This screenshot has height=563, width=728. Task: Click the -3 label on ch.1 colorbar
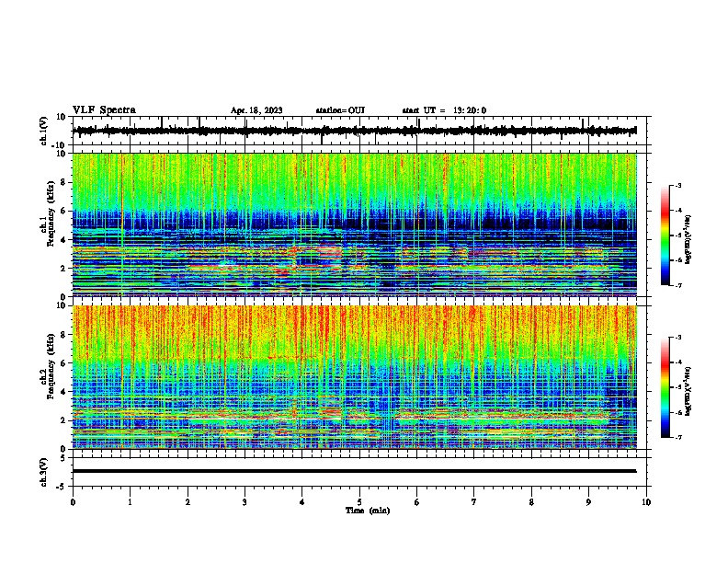678,186
